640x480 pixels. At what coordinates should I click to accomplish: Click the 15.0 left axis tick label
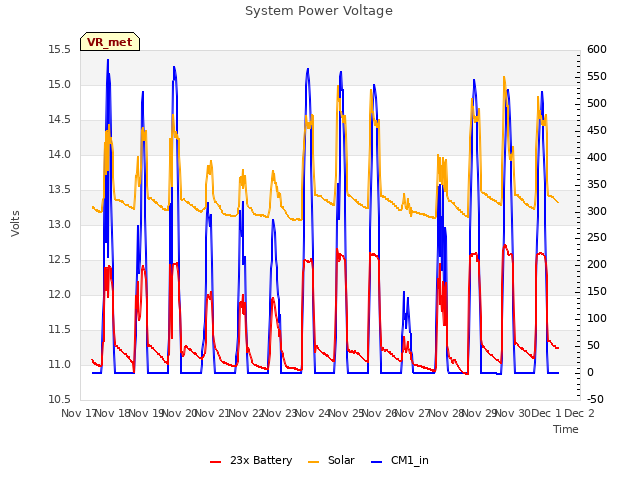coord(60,85)
